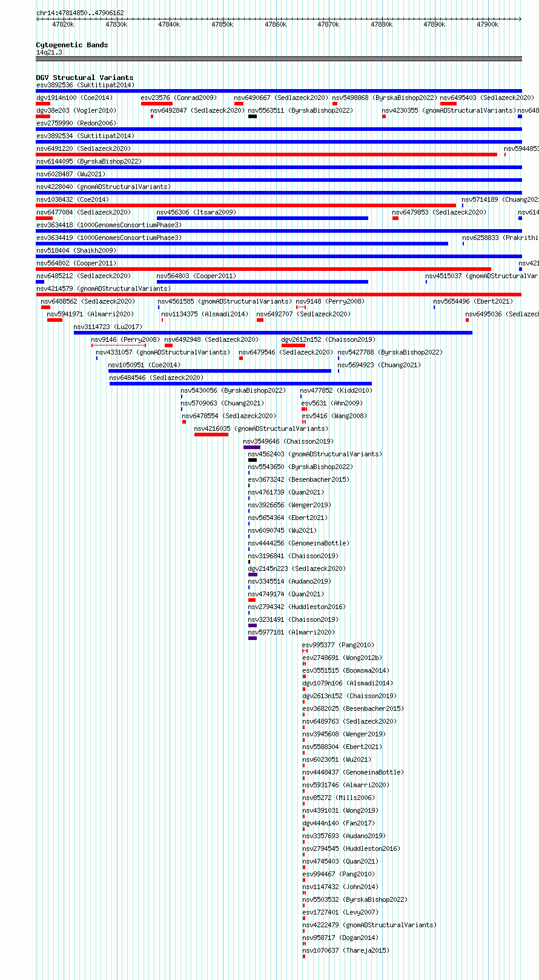
Task: Click the 14q21.3 cytogenetic band bar
Action: coord(279,59)
